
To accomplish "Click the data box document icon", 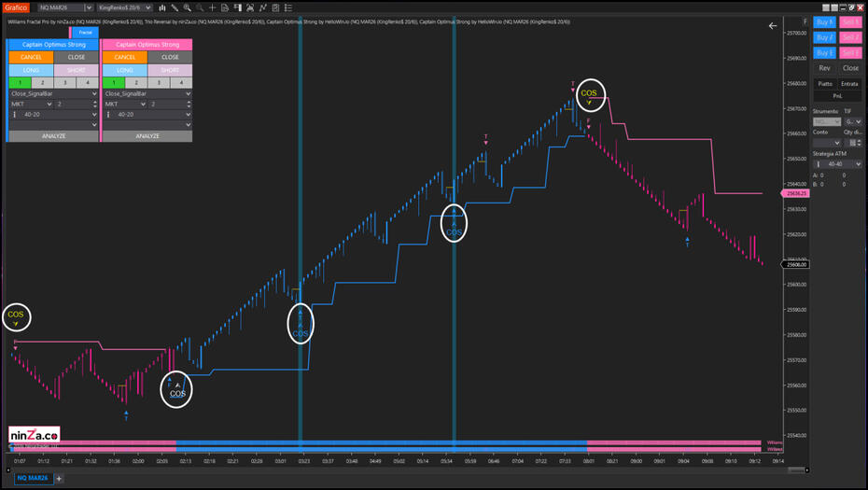I will pyautogui.click(x=225, y=7).
